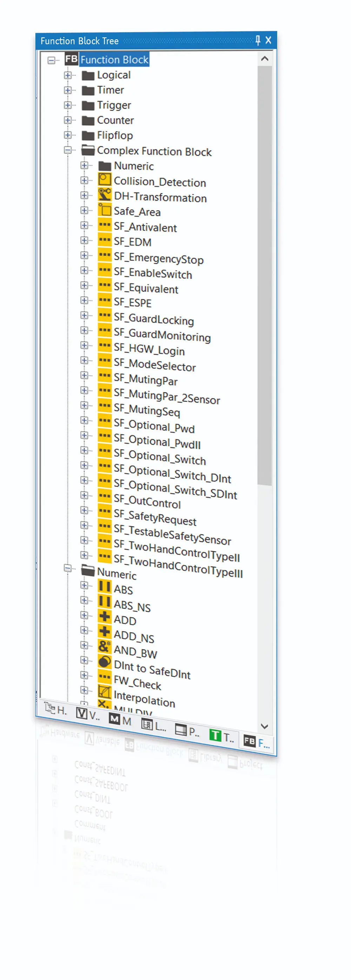Pin the Function Block Tree panel

[x=258, y=40]
